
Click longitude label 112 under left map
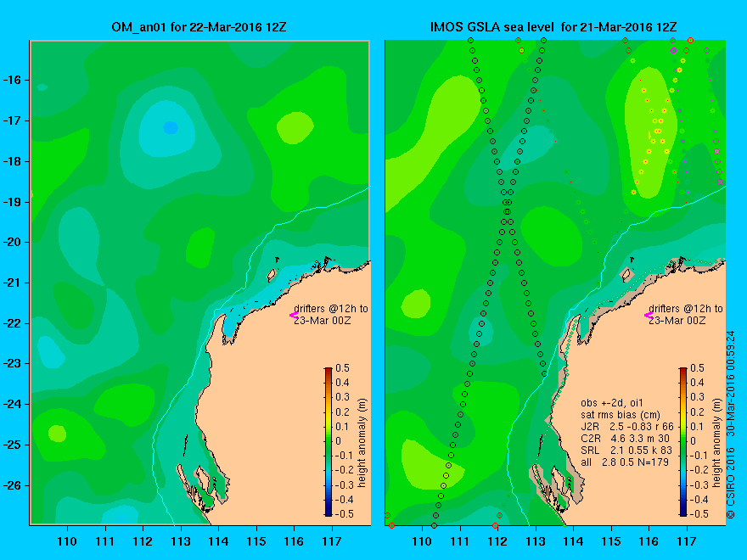(143, 541)
